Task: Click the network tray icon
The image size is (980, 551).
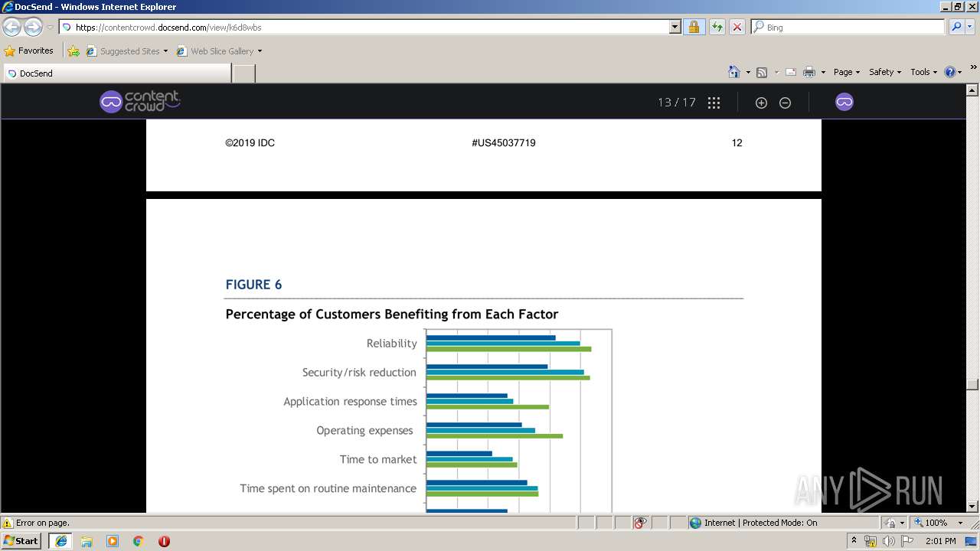Action: coord(871,541)
